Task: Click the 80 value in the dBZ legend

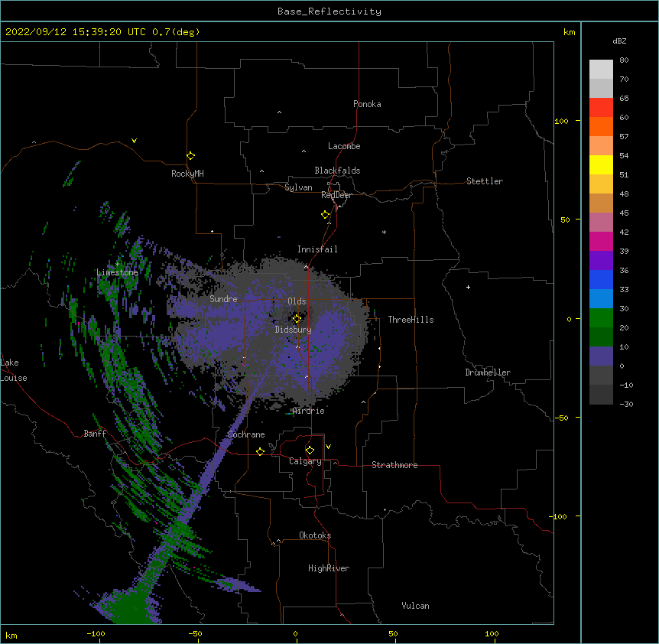Action: [x=624, y=60]
